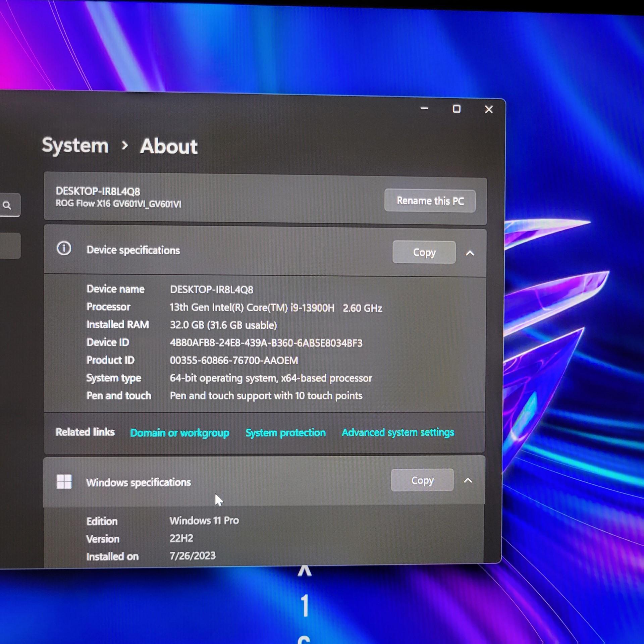The height and width of the screenshot is (644, 644).
Task: Collapse the Windows specifications section
Action: coord(468,481)
